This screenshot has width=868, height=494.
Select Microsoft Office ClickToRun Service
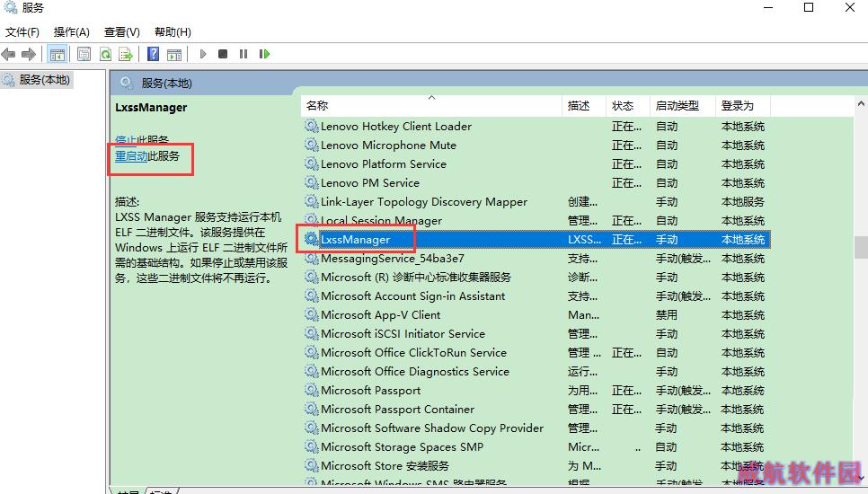pyautogui.click(x=413, y=352)
